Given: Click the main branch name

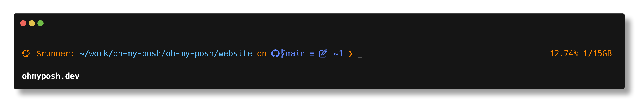Looking at the screenshot, I should (x=295, y=53).
